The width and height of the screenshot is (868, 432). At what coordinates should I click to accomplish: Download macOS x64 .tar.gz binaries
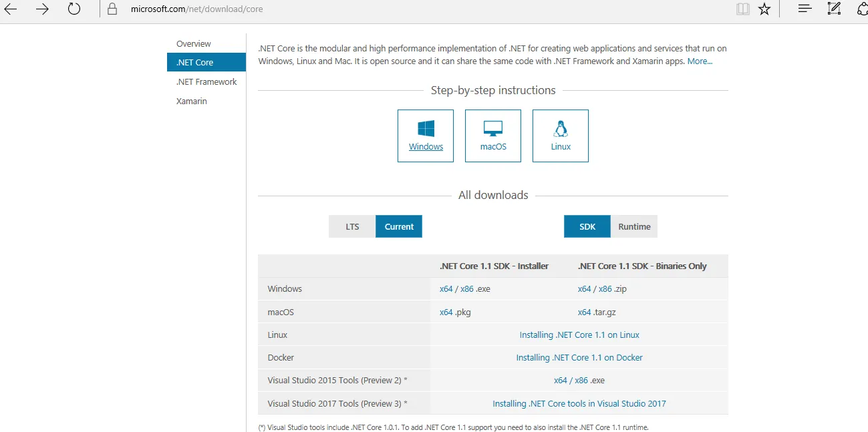click(x=584, y=312)
